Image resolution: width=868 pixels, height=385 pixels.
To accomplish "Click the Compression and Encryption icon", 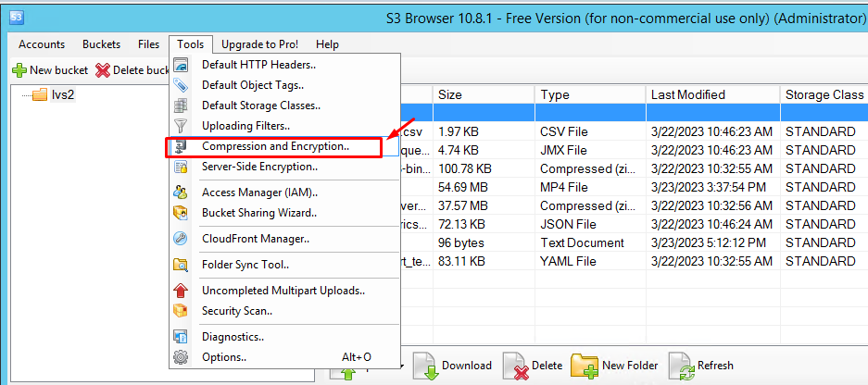I will coord(181,146).
